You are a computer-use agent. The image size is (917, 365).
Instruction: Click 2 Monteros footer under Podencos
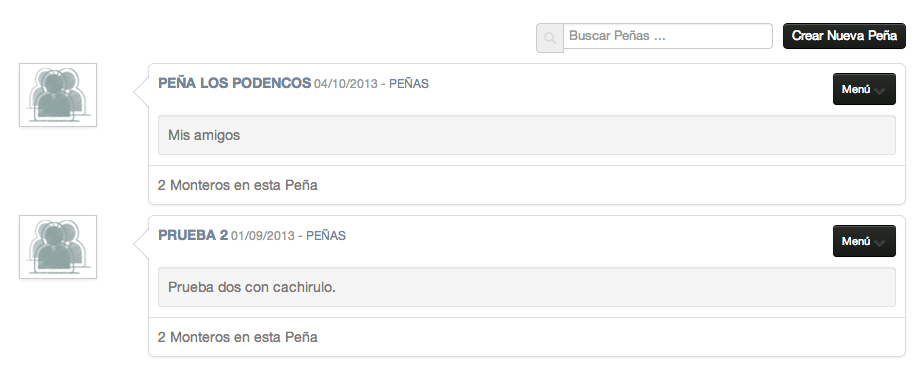tap(237, 185)
